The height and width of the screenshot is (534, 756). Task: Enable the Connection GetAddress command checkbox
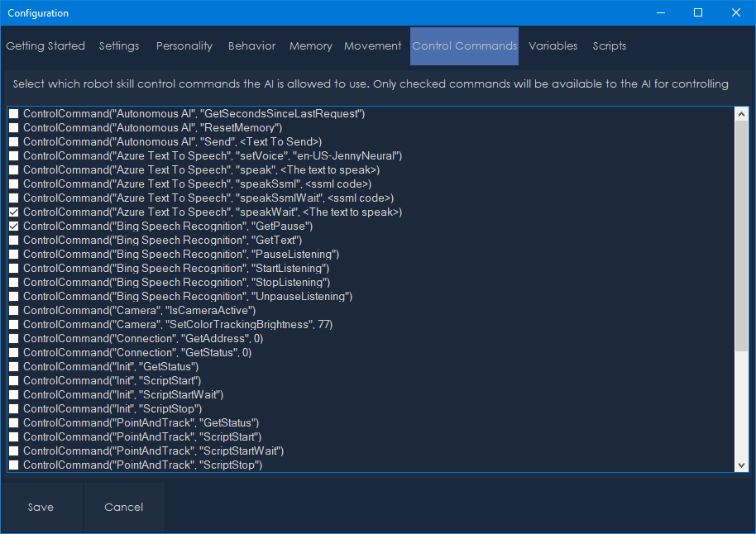pos(13,339)
